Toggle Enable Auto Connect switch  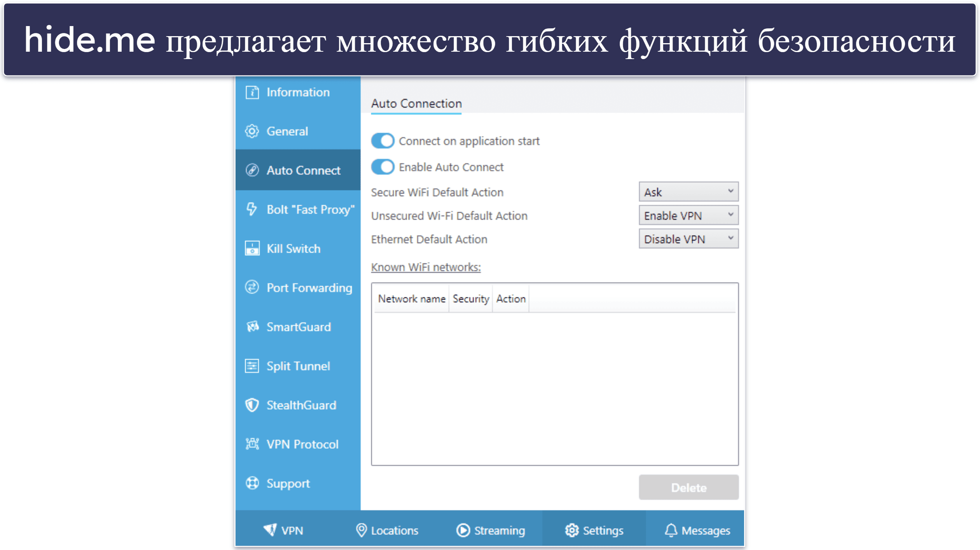point(383,167)
